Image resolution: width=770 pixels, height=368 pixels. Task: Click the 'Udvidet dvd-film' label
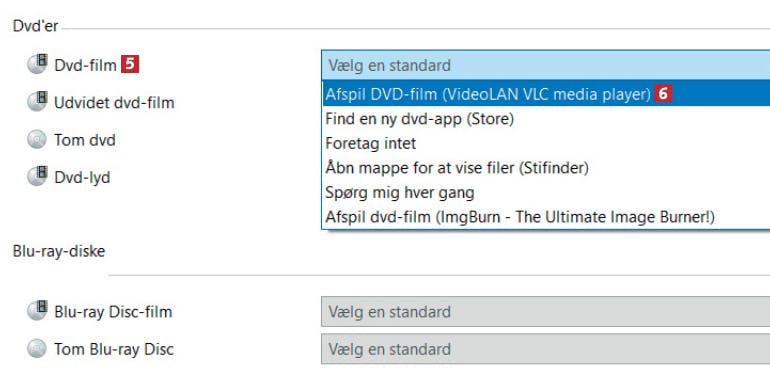114,103
